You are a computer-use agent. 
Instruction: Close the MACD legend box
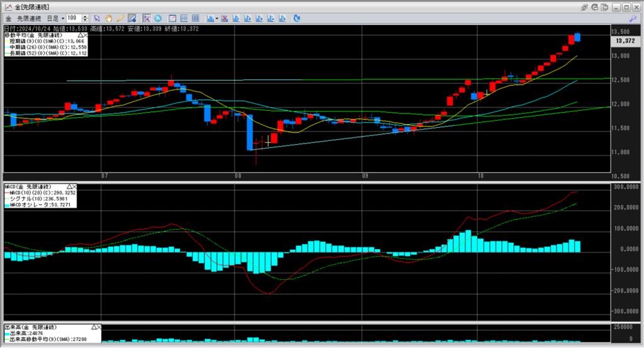pyautogui.click(x=74, y=187)
